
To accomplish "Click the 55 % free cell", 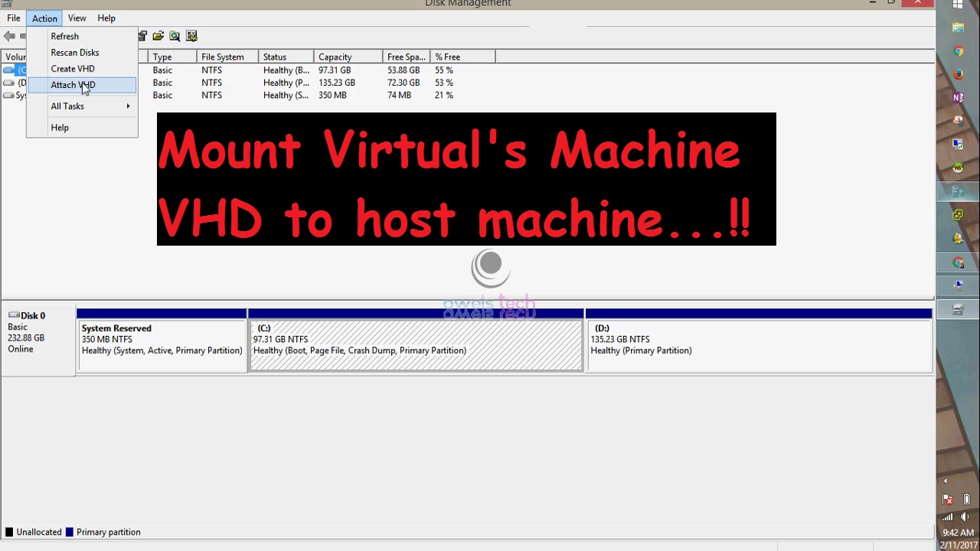I will (x=444, y=70).
